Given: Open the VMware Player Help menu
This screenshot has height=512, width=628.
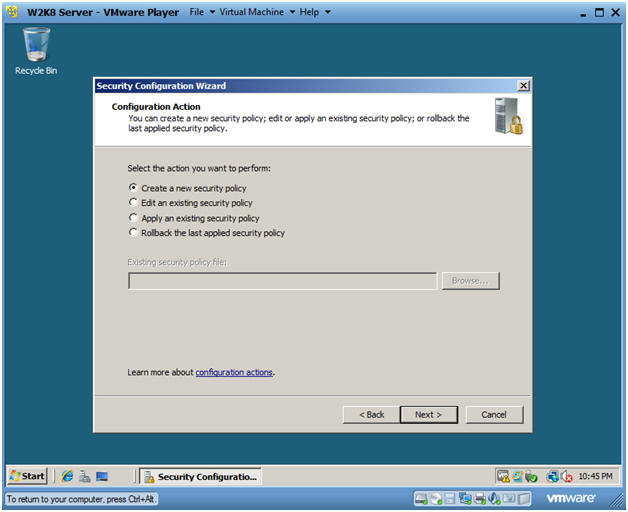Looking at the screenshot, I should (x=314, y=12).
